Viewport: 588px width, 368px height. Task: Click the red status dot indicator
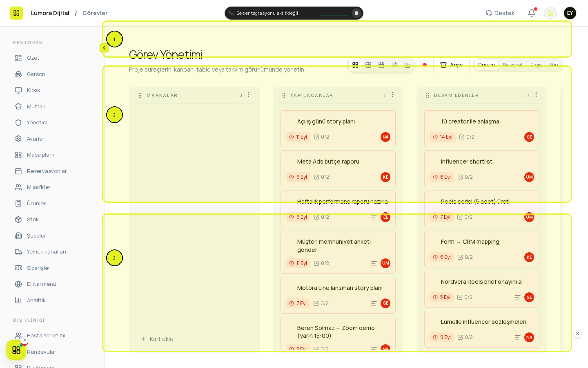[x=425, y=65]
